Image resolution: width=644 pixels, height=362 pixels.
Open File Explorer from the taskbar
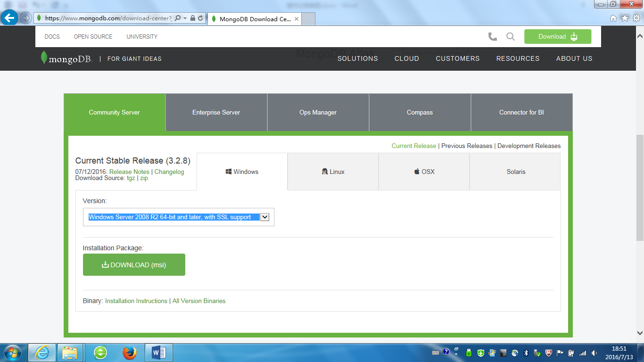(70, 353)
